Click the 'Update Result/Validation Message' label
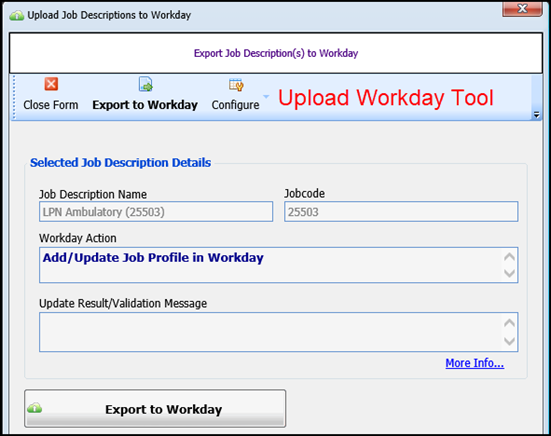551x436 pixels. (x=123, y=303)
